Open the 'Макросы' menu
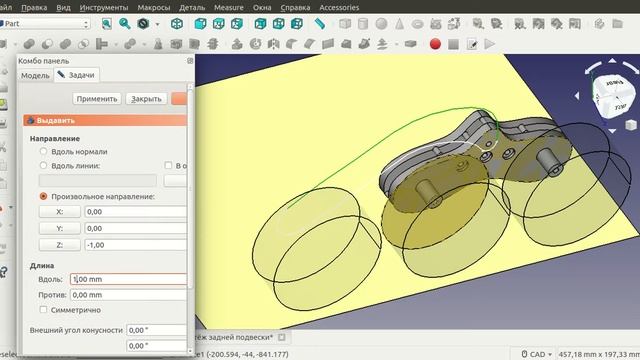Viewport: 640px width, 360px height. pyautogui.click(x=153, y=7)
